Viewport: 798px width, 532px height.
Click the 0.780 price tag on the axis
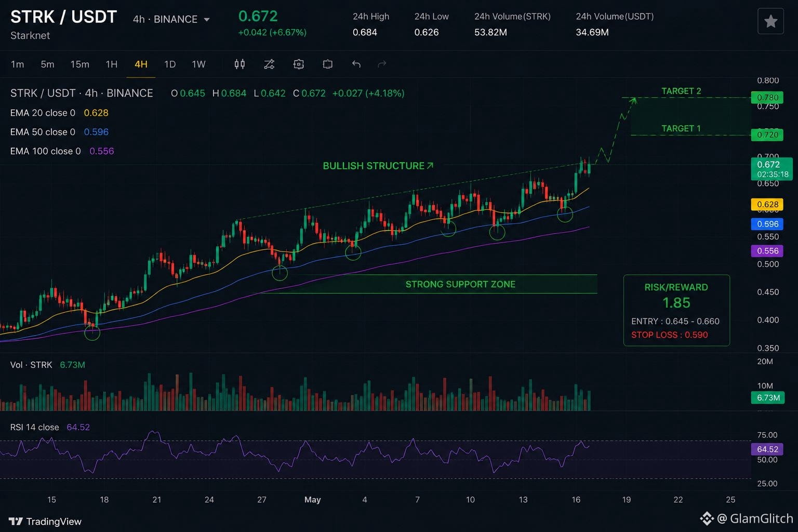(767, 97)
